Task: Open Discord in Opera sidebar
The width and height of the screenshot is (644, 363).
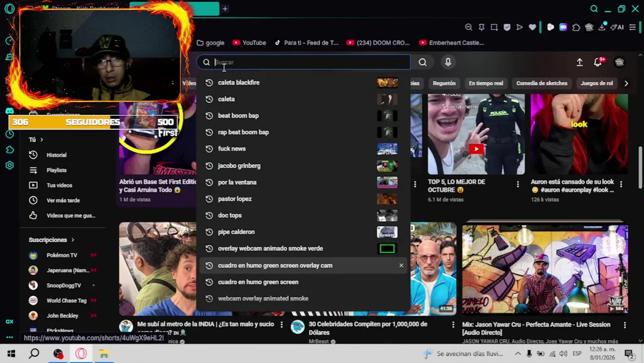Action: [10, 111]
